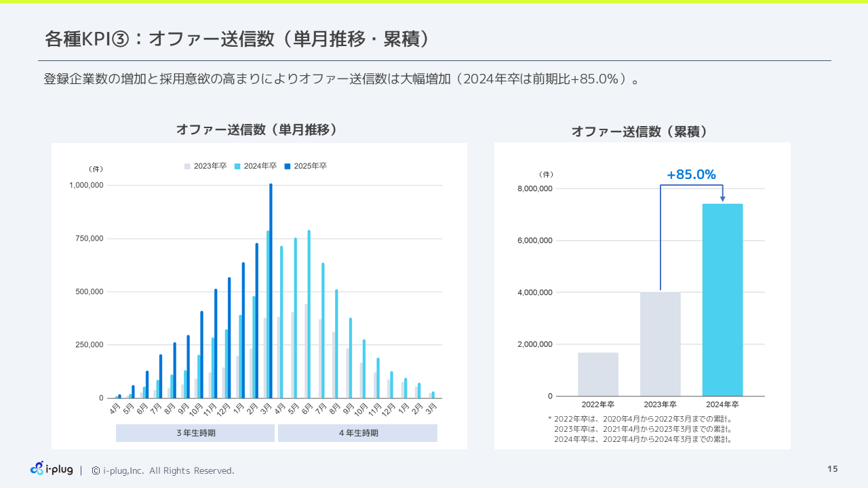
Task: Click the page number 15
Action: (832, 469)
